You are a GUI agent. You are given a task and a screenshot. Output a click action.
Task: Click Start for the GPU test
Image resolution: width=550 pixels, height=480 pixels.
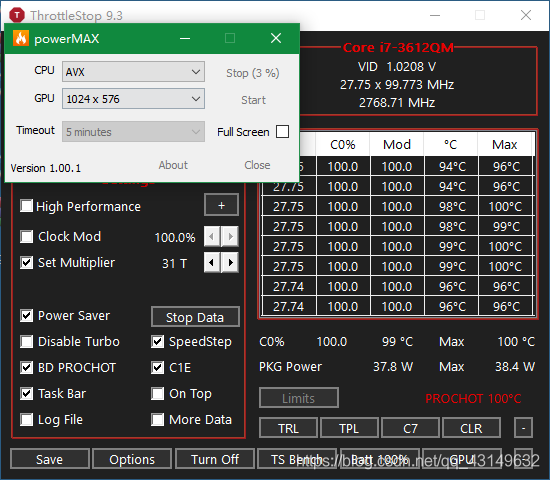253,100
